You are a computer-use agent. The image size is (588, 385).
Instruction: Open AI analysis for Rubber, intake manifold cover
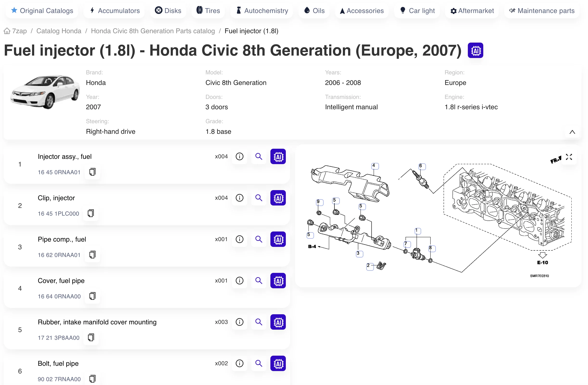(x=278, y=322)
